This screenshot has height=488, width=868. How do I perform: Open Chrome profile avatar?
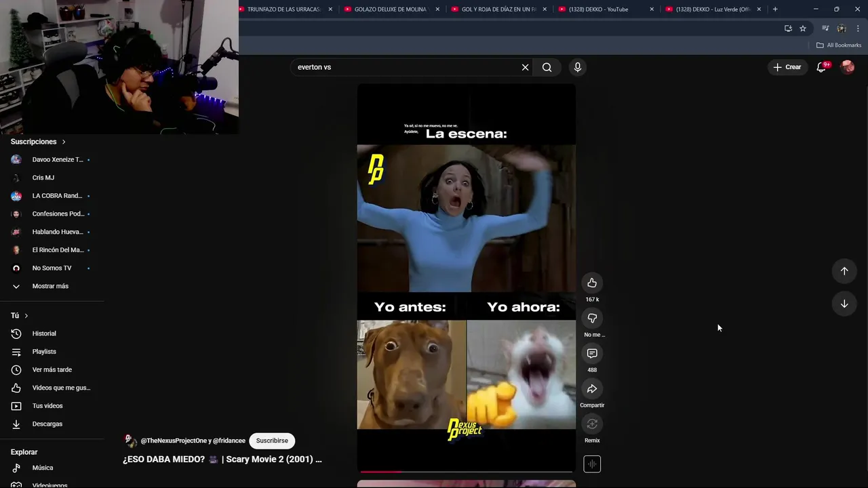tap(842, 28)
